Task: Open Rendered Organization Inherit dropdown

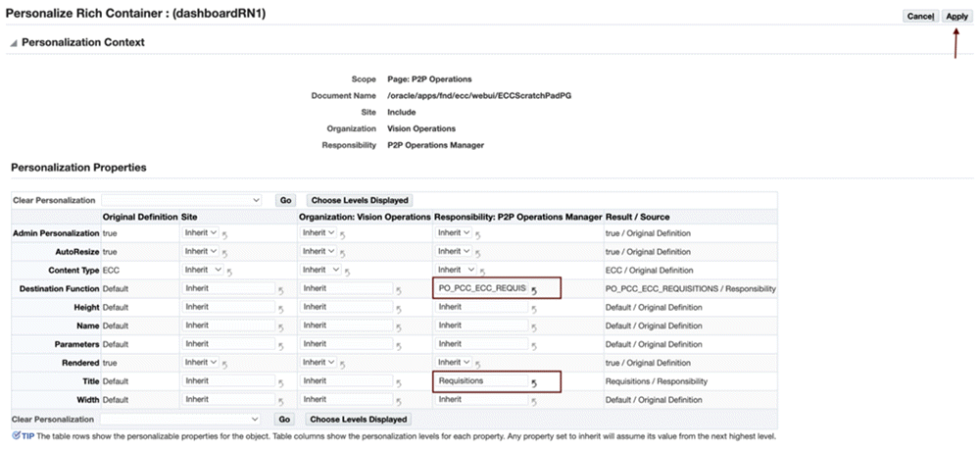Action: [318, 363]
